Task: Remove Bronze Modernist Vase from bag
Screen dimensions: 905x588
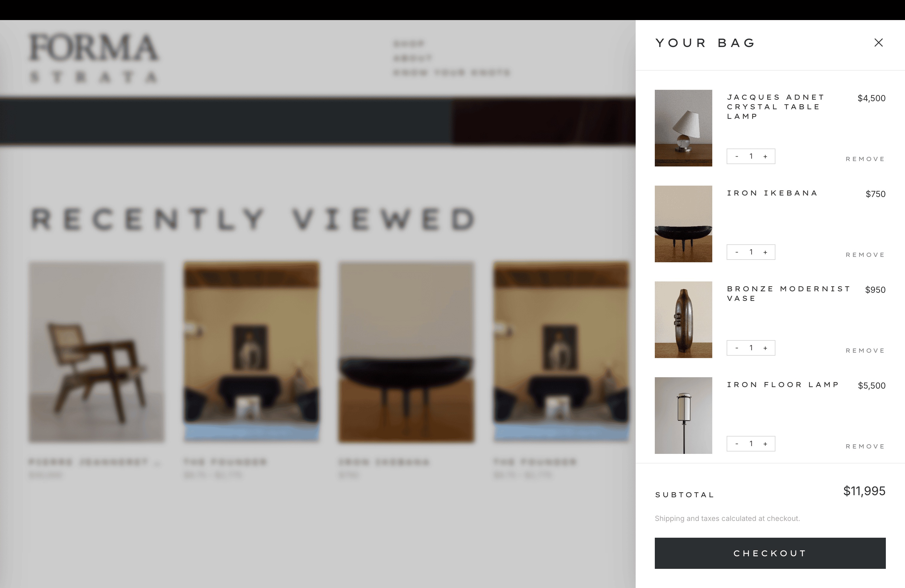Action: coord(865,351)
